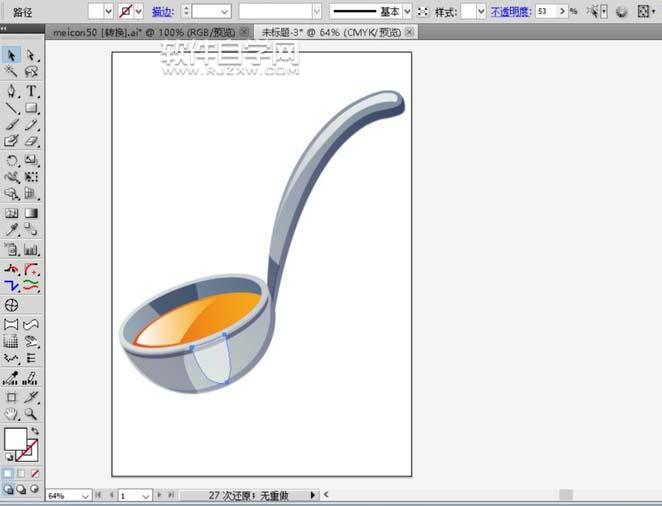The height and width of the screenshot is (506, 662).
Task: Select the Gradient tool
Action: [x=31, y=213]
